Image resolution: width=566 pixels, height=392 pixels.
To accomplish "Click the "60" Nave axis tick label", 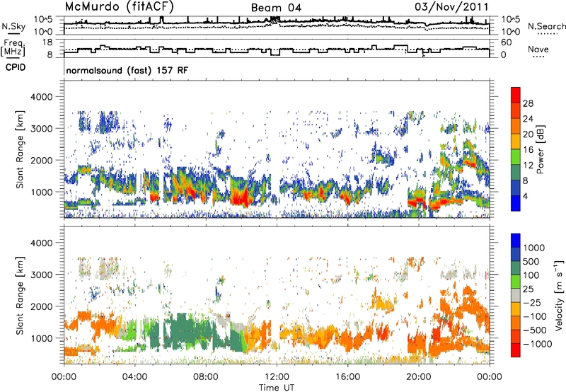I will tap(507, 42).
